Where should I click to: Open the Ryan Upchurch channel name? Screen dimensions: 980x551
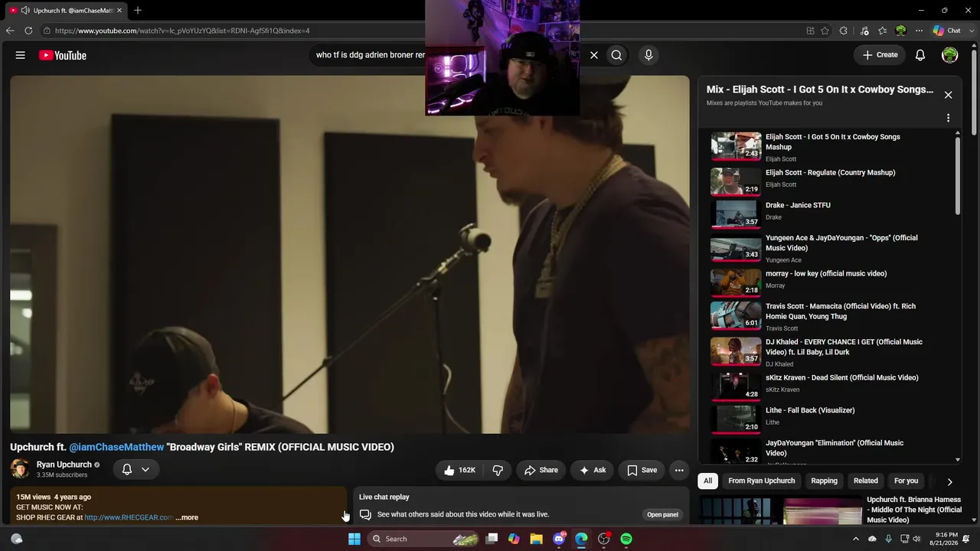pos(64,465)
